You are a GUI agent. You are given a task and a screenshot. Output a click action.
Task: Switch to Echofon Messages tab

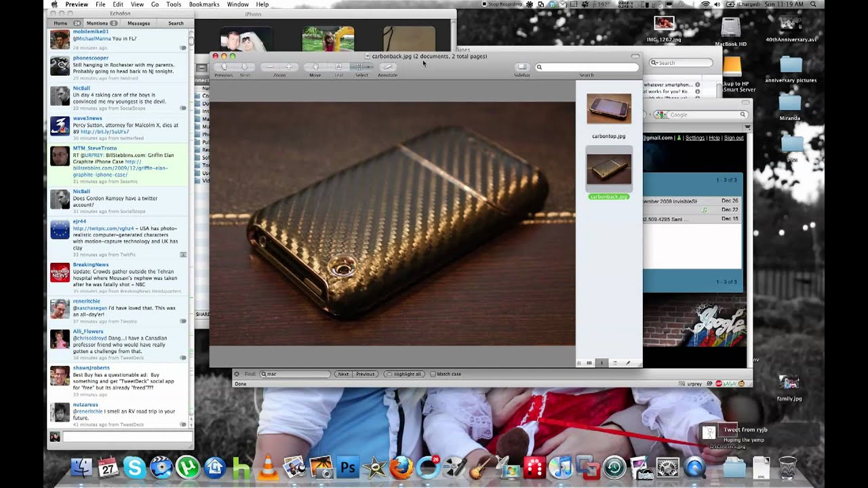(138, 23)
